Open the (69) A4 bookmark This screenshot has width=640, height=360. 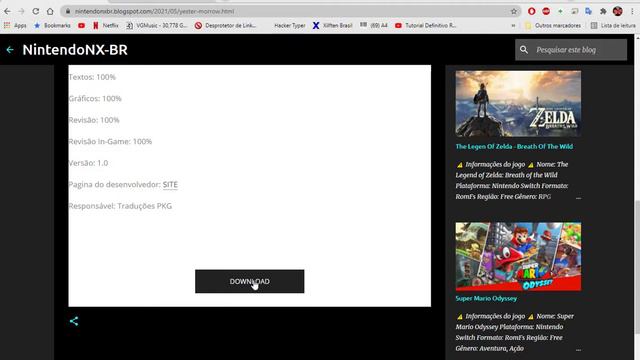pyautogui.click(x=373, y=25)
